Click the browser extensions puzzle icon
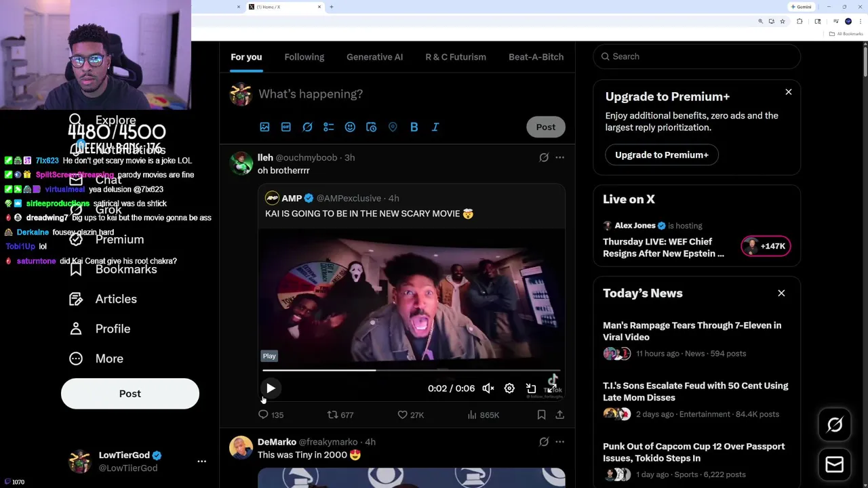The image size is (868, 488). tap(800, 22)
